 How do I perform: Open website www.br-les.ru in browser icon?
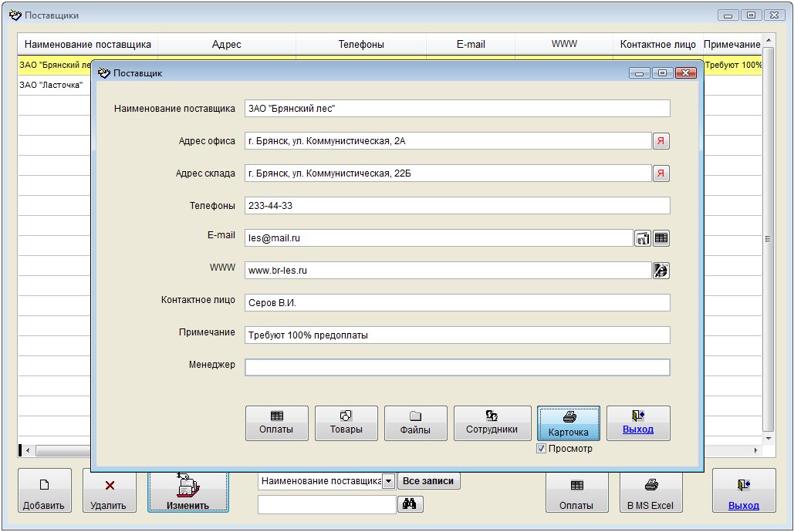tap(661, 271)
